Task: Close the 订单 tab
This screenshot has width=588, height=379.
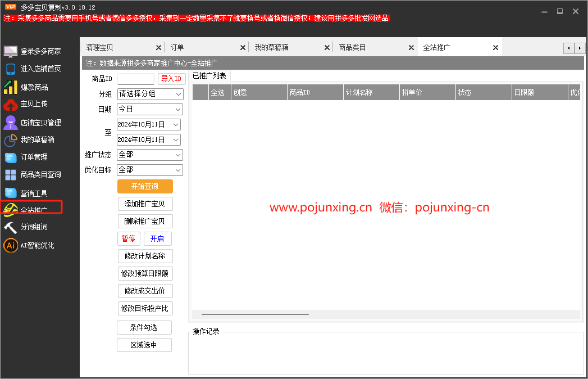Action: (243, 48)
